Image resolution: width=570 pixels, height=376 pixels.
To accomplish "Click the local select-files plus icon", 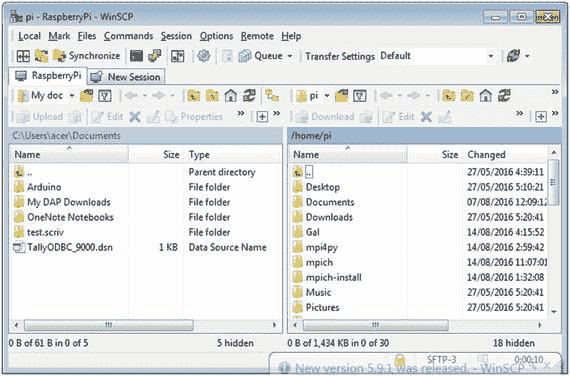I will tap(262, 117).
